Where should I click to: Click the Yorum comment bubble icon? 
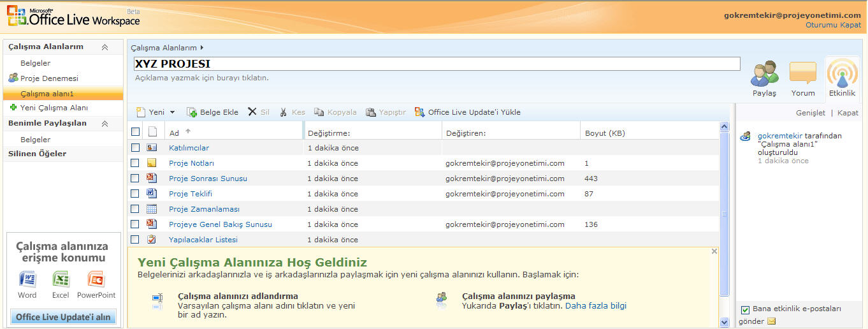coord(802,74)
